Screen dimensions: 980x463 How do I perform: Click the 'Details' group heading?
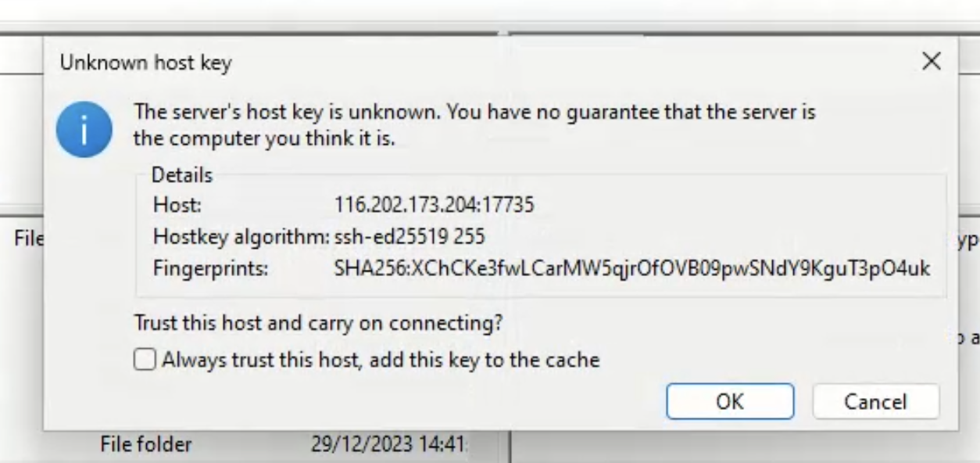pos(181,175)
